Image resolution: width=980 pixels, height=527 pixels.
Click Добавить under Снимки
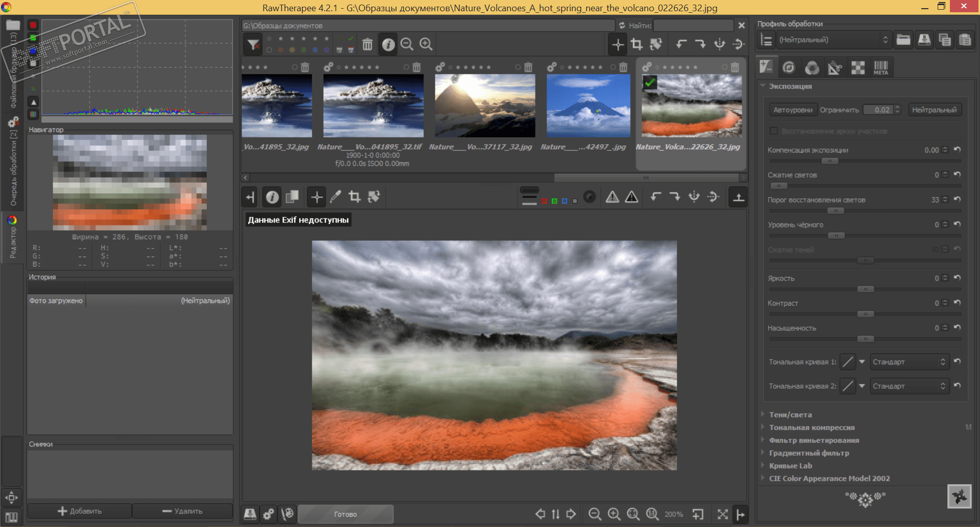coord(80,511)
